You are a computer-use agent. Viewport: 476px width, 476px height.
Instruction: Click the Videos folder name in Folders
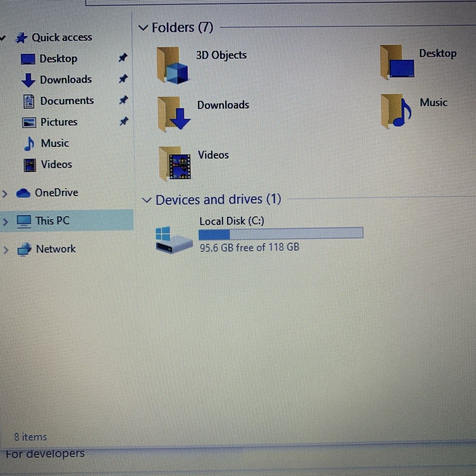tap(213, 155)
